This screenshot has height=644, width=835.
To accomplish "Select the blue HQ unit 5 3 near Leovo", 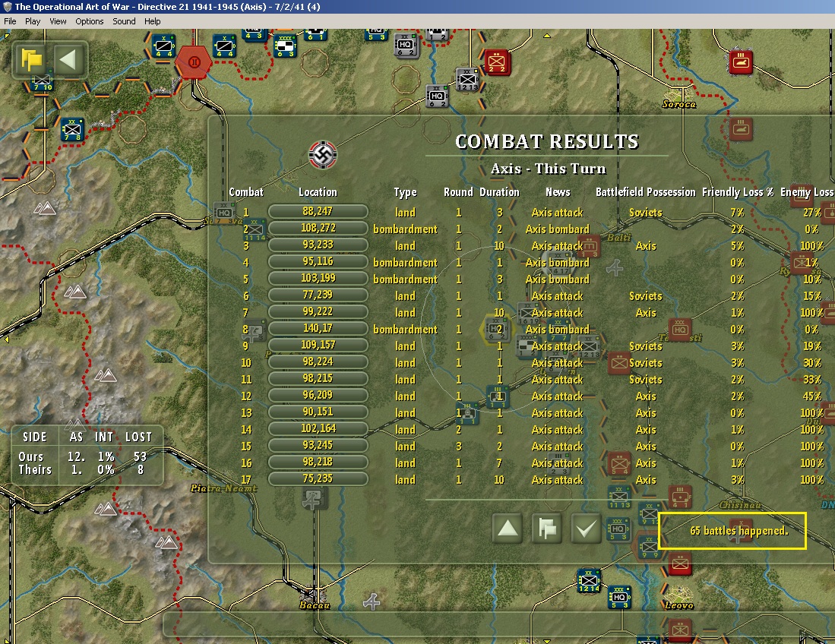I will click(x=619, y=597).
